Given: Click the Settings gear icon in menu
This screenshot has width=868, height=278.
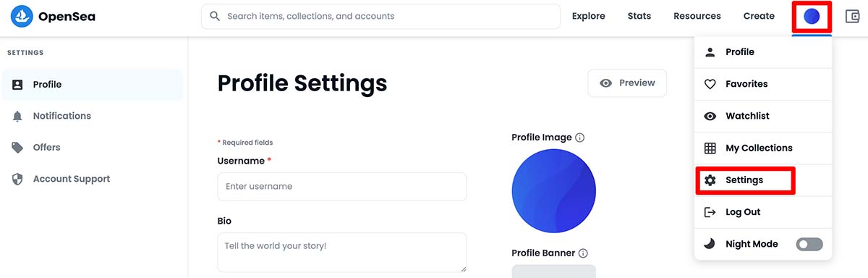Looking at the screenshot, I should 710,180.
